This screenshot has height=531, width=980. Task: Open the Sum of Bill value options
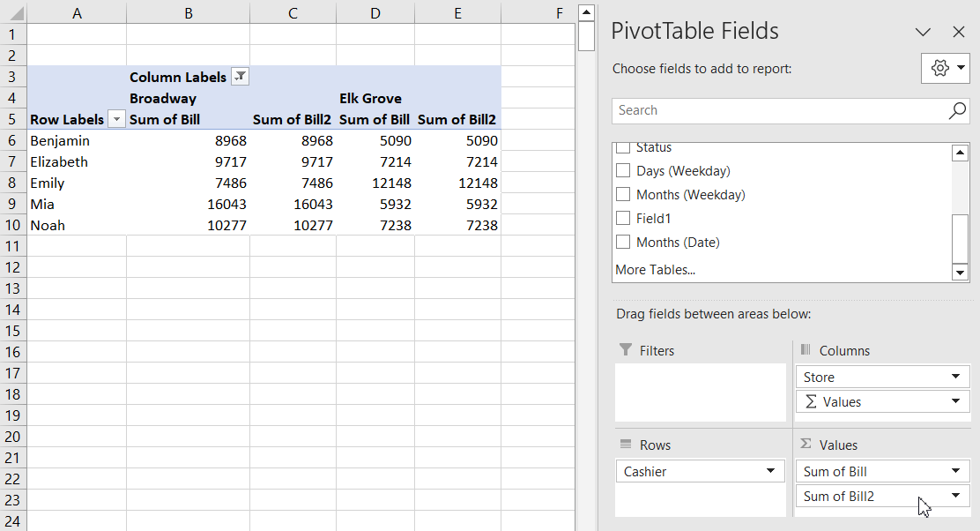click(x=954, y=471)
